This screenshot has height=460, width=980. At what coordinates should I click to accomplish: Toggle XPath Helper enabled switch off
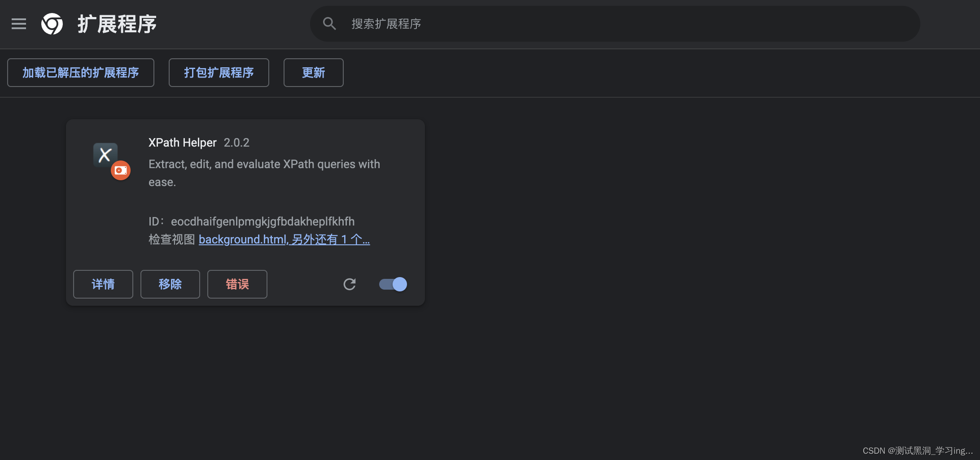coord(393,284)
